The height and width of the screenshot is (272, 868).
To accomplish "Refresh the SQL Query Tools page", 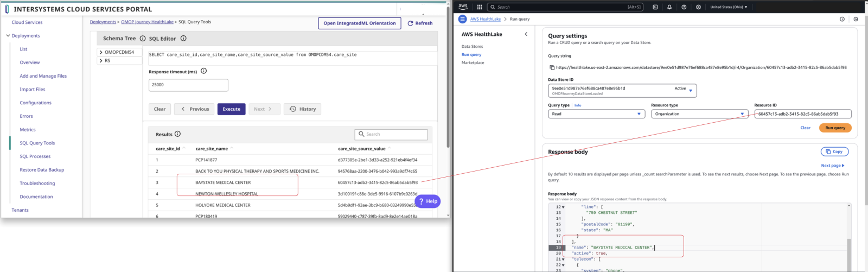I will coord(420,23).
